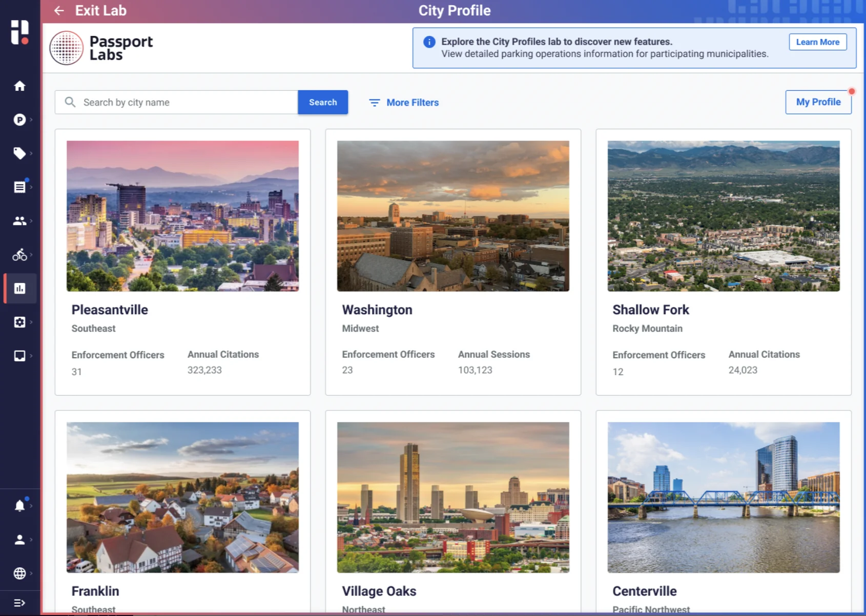866x616 pixels.
Task: Click the Learn More button
Action: coord(817,42)
